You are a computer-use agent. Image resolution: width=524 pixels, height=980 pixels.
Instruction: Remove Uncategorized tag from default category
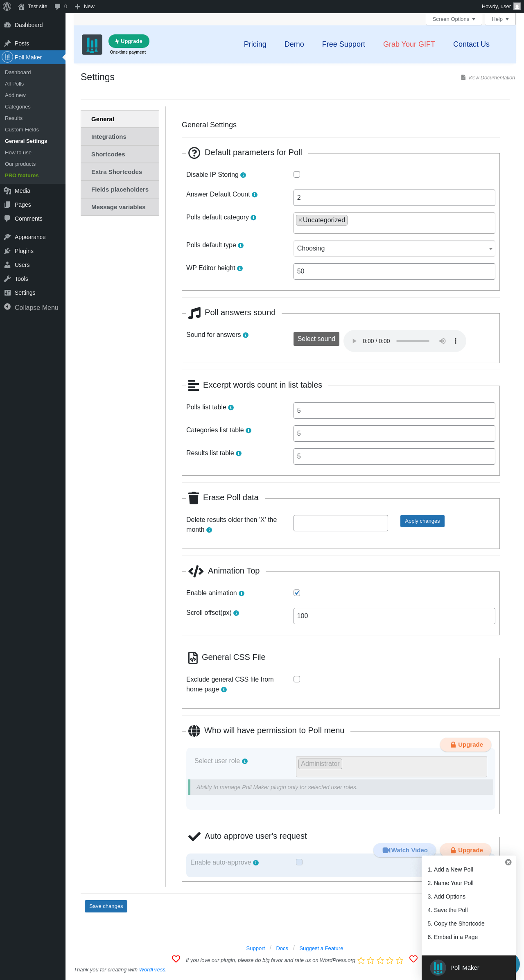point(300,220)
